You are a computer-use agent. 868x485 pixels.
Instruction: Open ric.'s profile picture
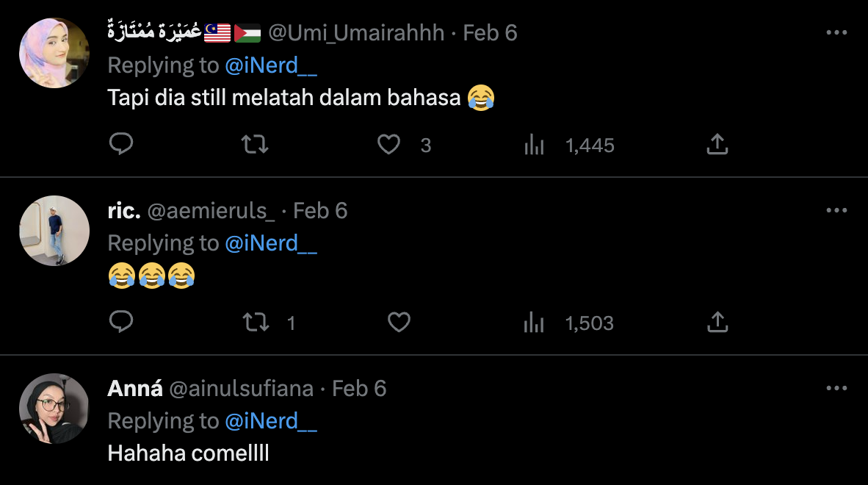[x=54, y=231]
